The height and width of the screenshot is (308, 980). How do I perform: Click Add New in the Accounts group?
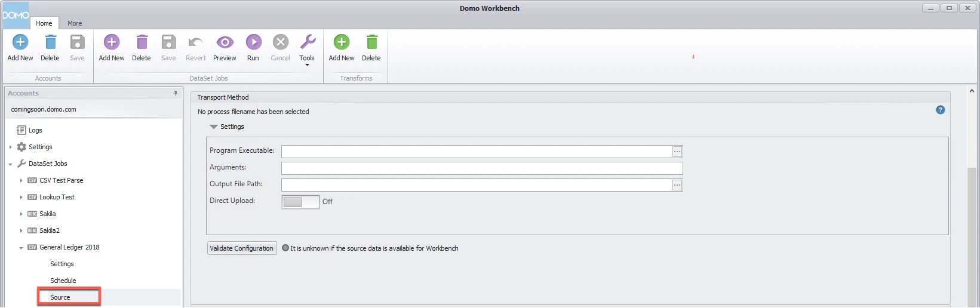click(20, 48)
